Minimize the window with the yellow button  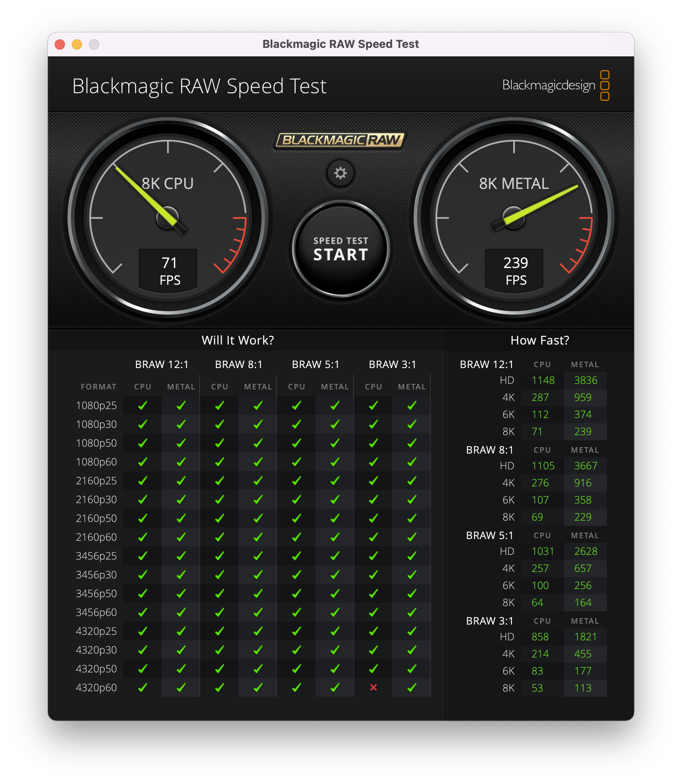tap(77, 44)
